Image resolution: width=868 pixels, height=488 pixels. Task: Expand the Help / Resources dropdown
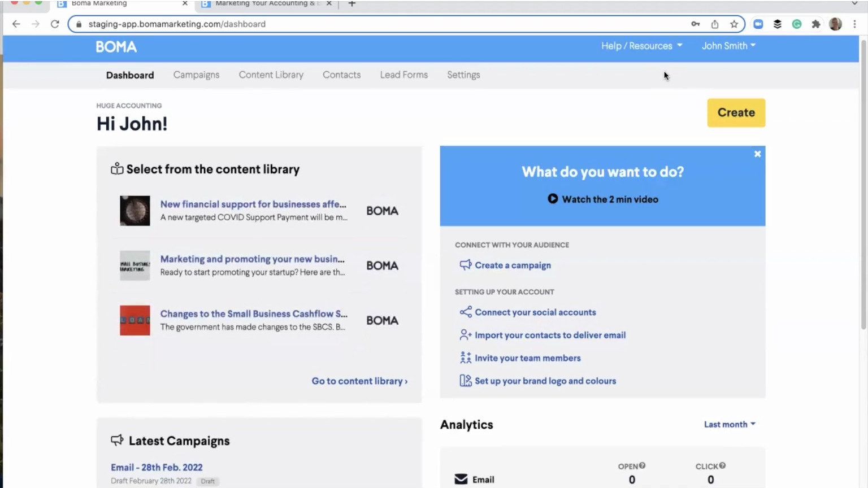click(x=641, y=46)
